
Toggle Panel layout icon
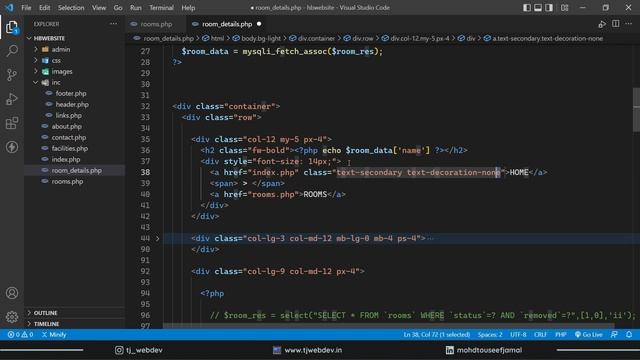click(538, 8)
